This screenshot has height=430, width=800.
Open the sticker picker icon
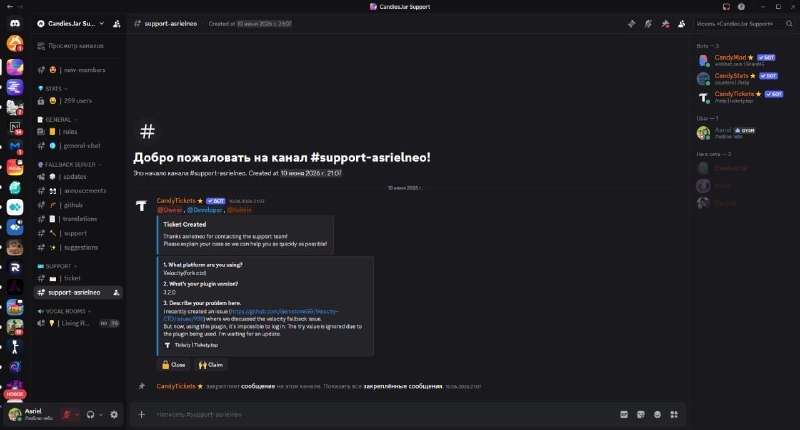point(641,415)
